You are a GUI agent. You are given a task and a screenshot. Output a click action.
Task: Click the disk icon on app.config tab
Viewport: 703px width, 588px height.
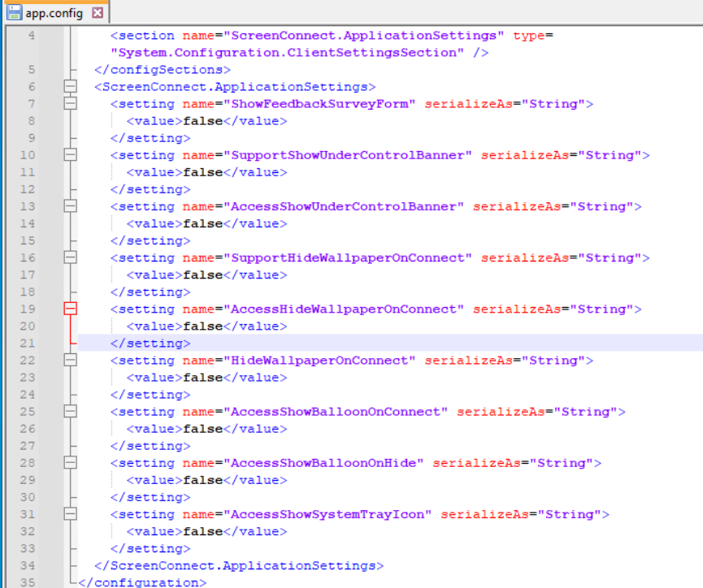(14, 13)
